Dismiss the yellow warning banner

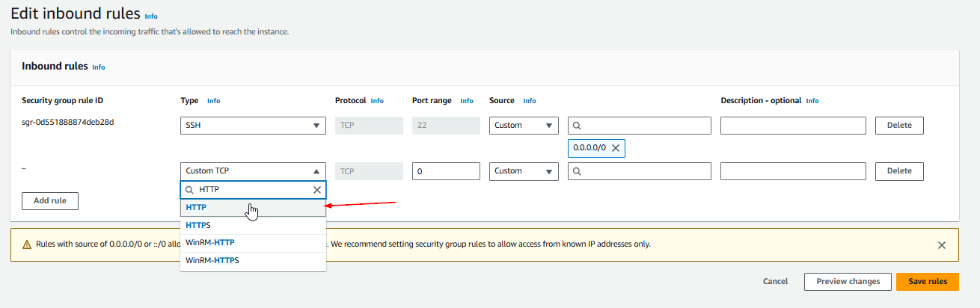(x=941, y=244)
